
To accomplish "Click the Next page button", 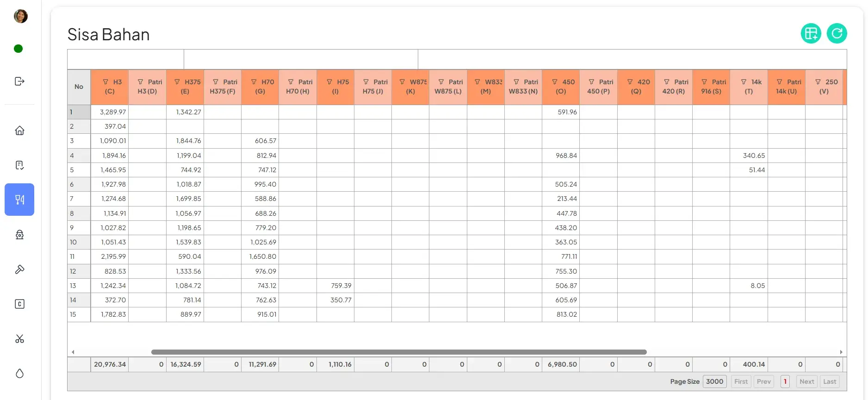I will point(806,381).
